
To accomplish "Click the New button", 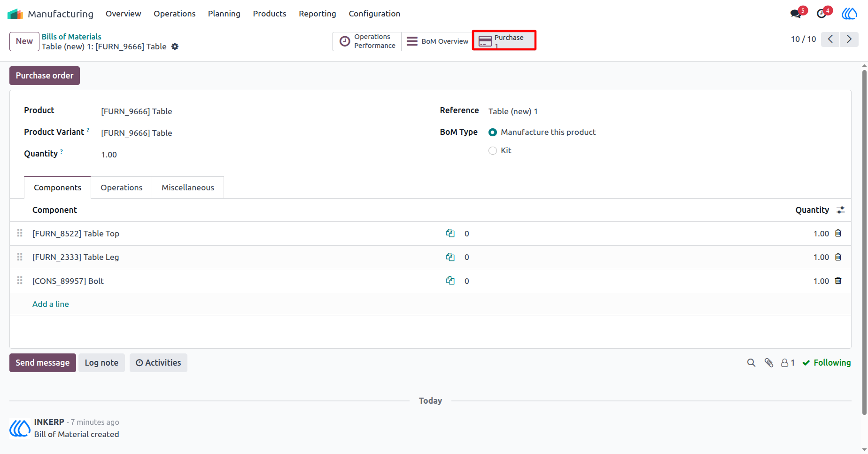I will click(x=24, y=41).
